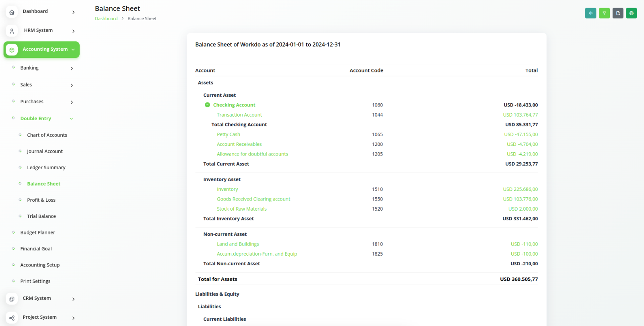644x326 pixels.
Task: Click the Project System share icon
Action: (12, 318)
